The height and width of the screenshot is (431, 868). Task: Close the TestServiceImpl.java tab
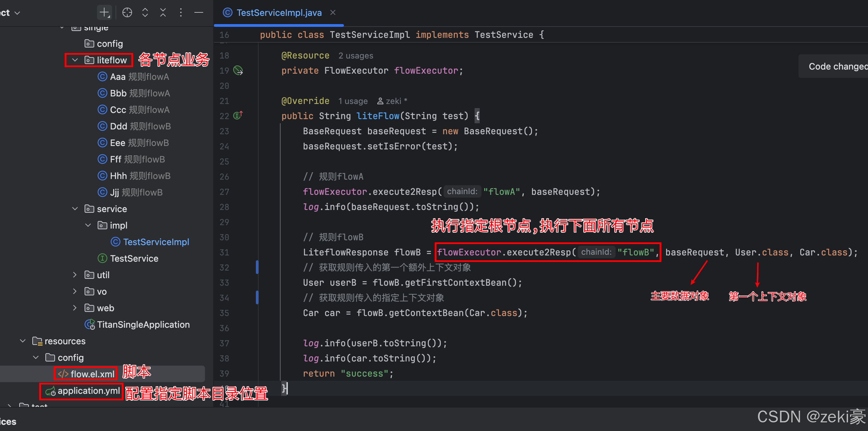click(333, 13)
